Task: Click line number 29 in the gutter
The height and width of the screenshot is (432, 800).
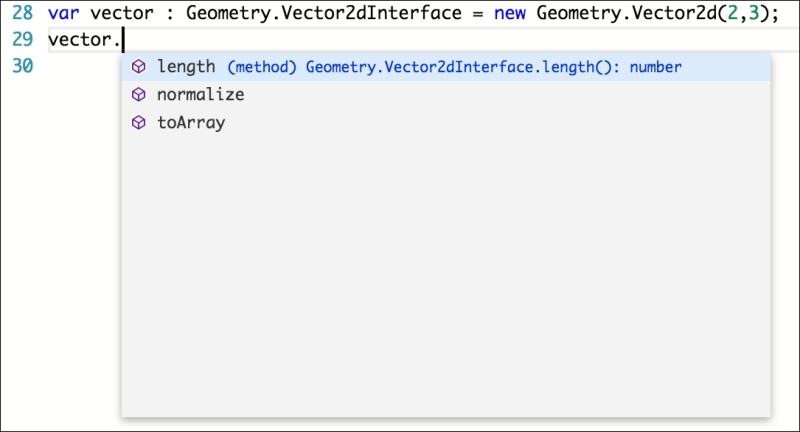Action: [22, 39]
